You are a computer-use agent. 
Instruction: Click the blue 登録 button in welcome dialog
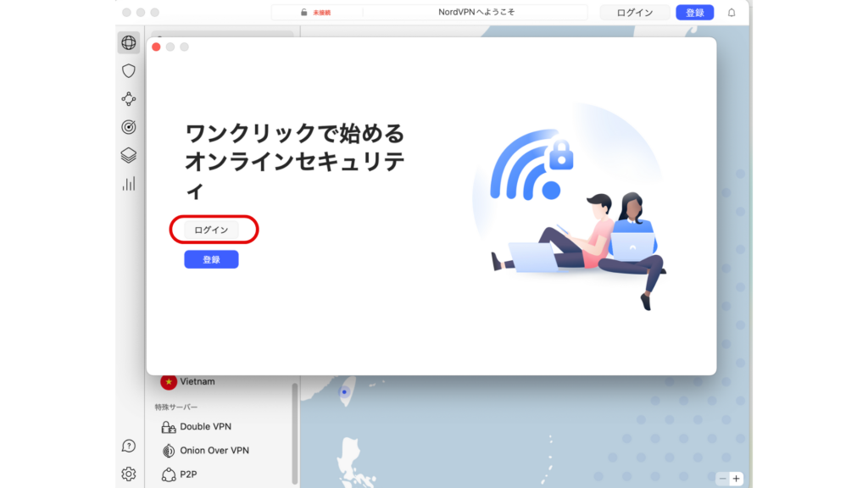click(x=211, y=260)
